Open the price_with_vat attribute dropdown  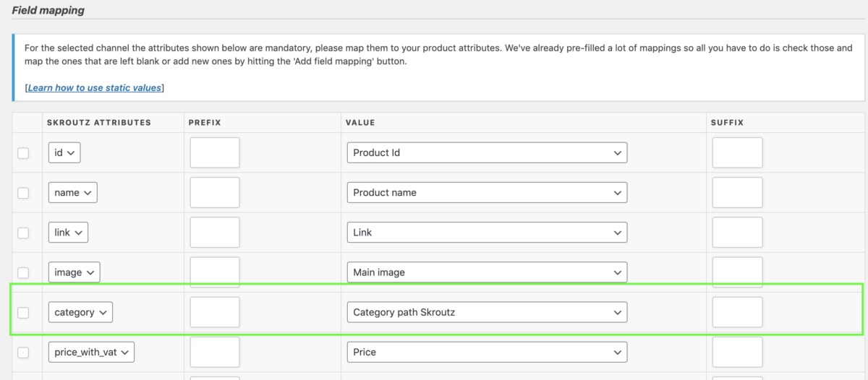pyautogui.click(x=91, y=352)
